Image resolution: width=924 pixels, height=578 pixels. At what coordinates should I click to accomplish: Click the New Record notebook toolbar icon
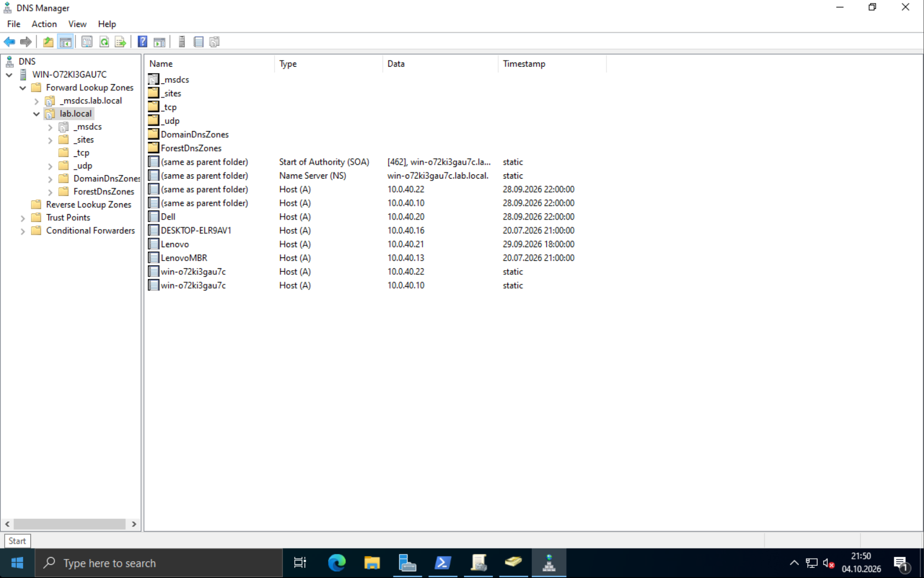198,42
